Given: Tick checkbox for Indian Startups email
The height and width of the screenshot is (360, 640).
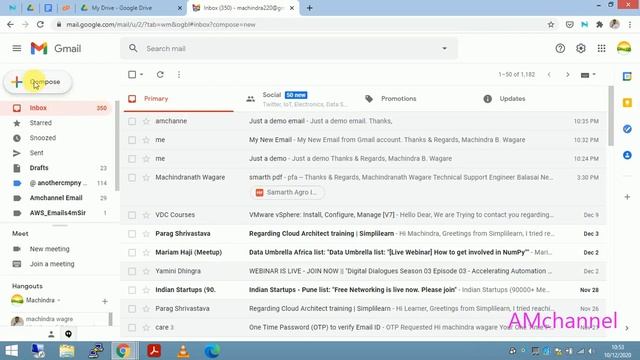Looking at the screenshot, I should tap(132, 290).
